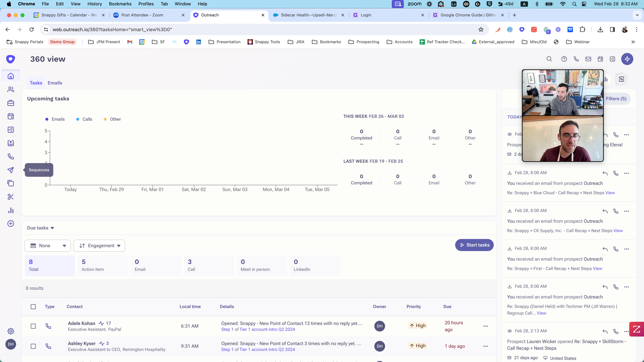This screenshot has width=644, height=362.
Task: Open more options for Adele Kohan task
Action: (486, 326)
